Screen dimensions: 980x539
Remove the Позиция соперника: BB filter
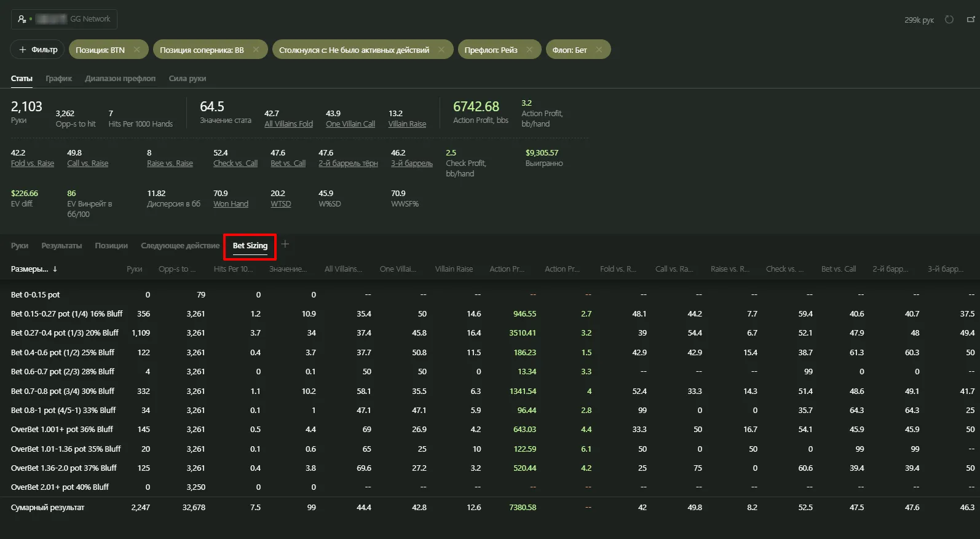(256, 50)
